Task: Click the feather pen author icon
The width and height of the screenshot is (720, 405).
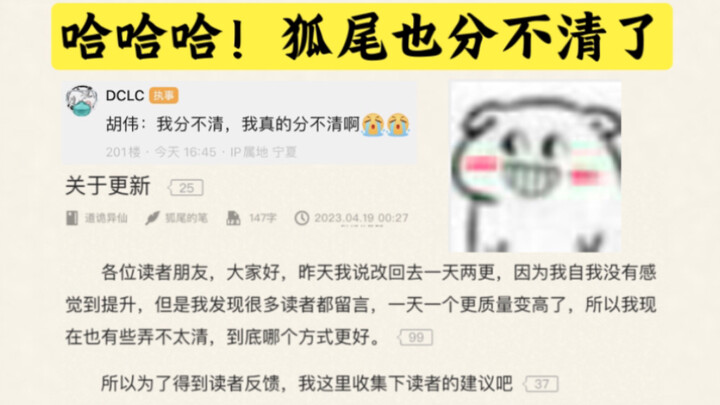Action: click(x=152, y=218)
